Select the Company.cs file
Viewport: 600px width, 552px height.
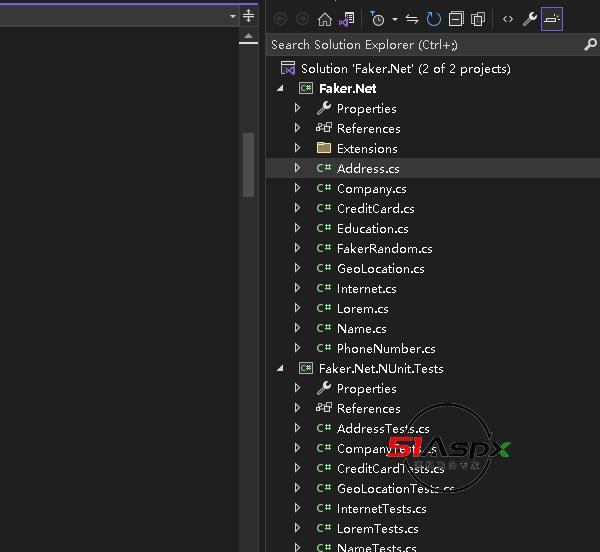(x=371, y=188)
